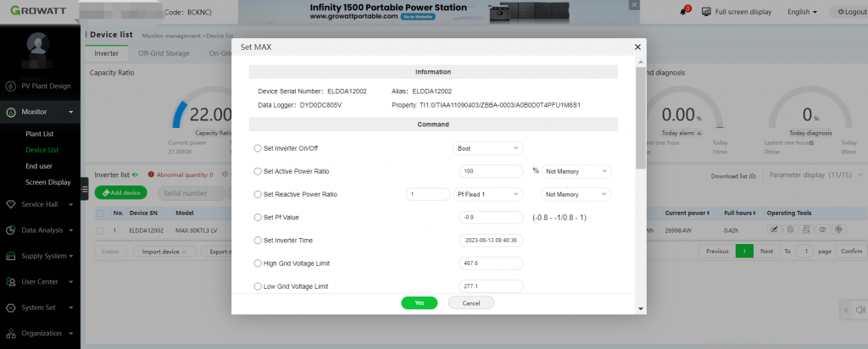The height and width of the screenshot is (349, 868).
Task: Click the Next page button
Action: 766,251
